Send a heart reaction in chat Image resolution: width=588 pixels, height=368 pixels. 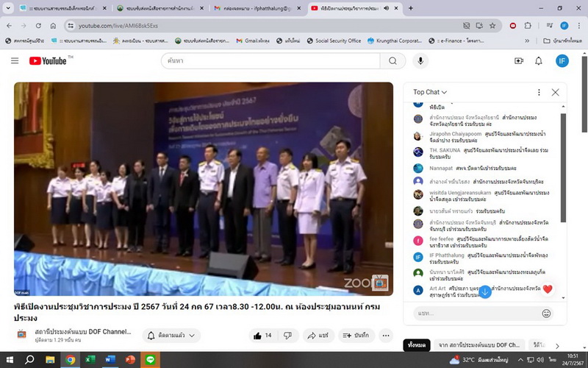[548, 289]
